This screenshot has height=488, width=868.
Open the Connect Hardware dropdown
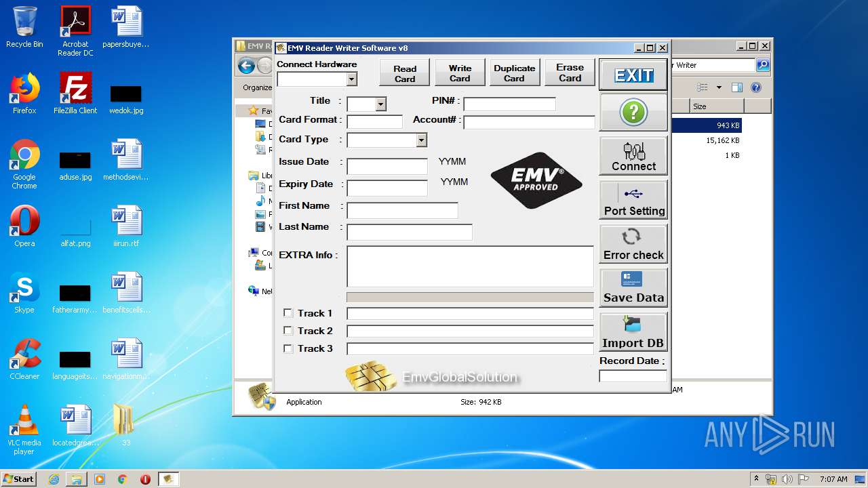coord(351,79)
